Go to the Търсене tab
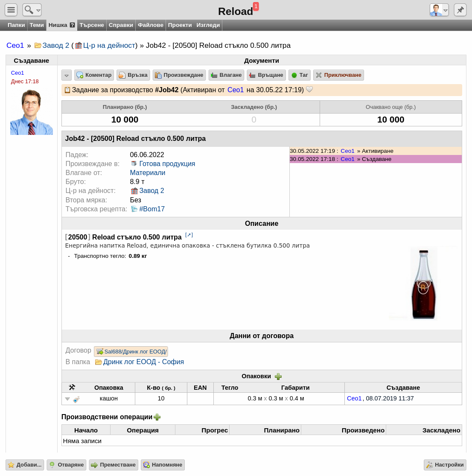Viewport: 472px width, 476px height. click(92, 25)
